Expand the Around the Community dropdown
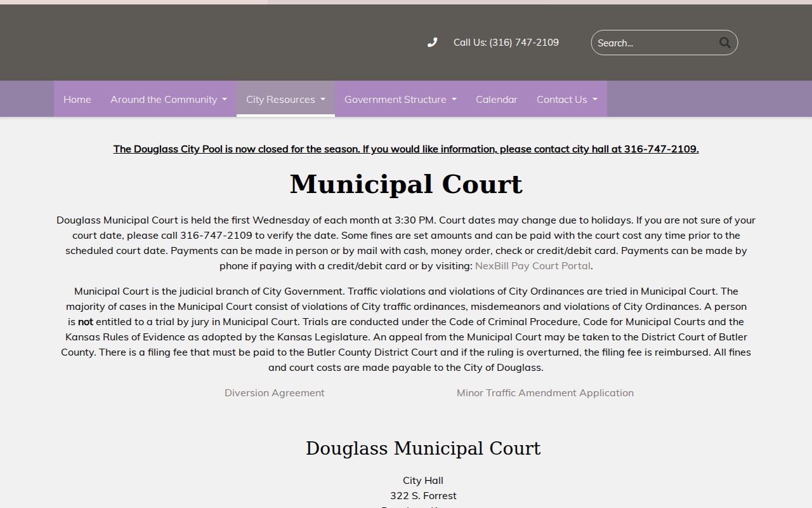Viewport: 812px width, 508px height. click(x=169, y=99)
